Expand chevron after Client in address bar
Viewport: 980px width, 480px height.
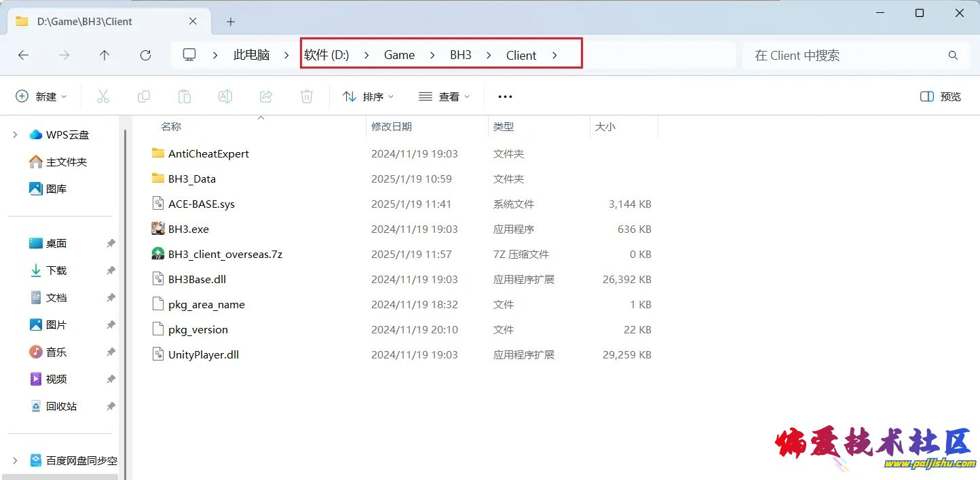tap(554, 56)
